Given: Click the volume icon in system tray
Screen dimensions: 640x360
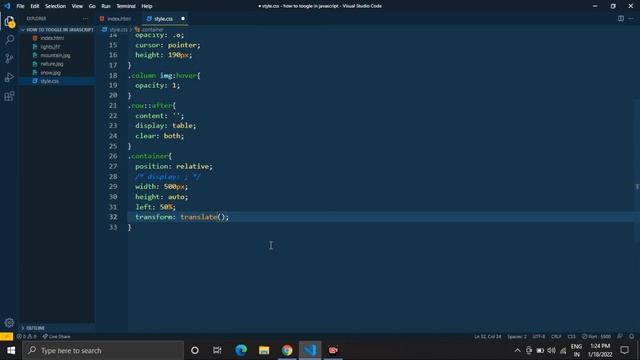Looking at the screenshot, I should coord(551,350).
